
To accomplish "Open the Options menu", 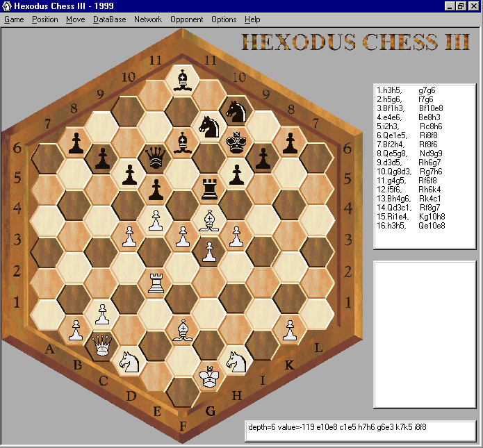I will point(224,19).
